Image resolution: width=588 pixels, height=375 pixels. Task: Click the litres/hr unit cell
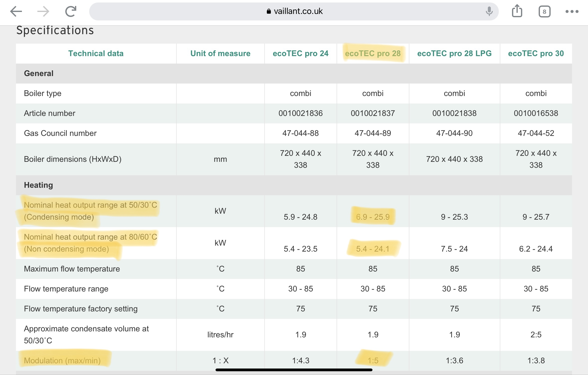220,335
